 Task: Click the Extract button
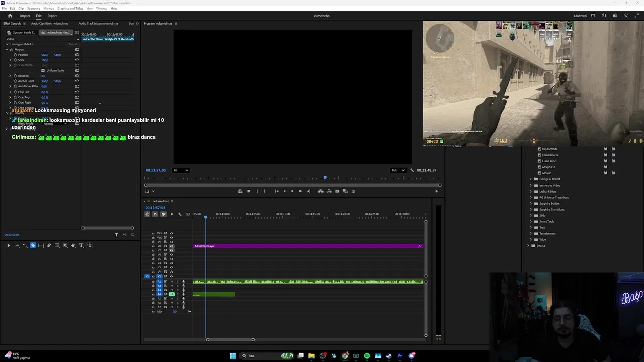[329, 191]
